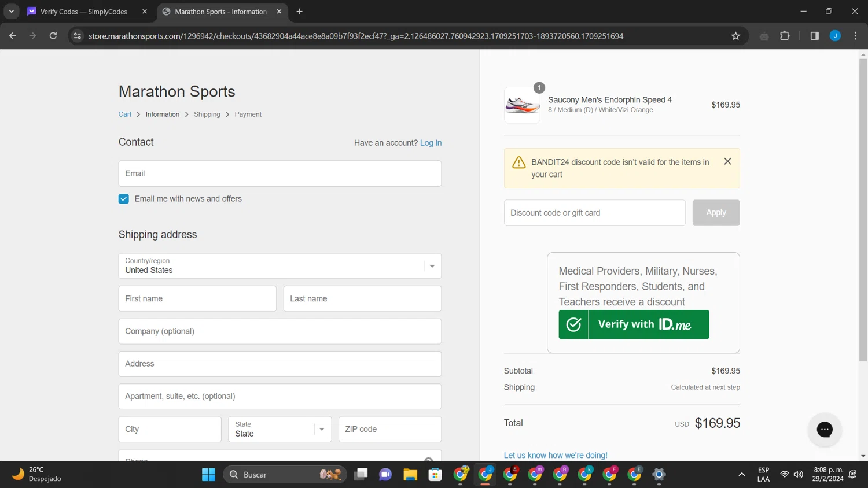
Task: Open the browser extensions puzzle icon
Action: (785, 36)
